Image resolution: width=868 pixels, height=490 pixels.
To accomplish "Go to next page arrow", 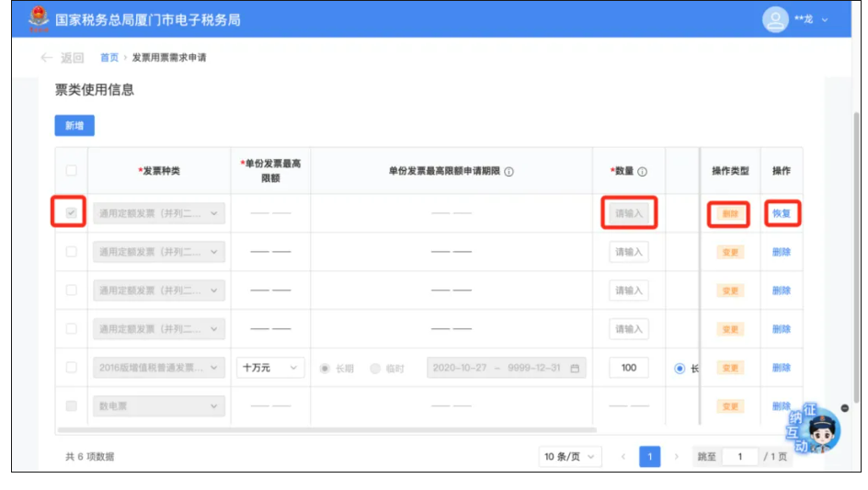I will pyautogui.click(x=676, y=457).
